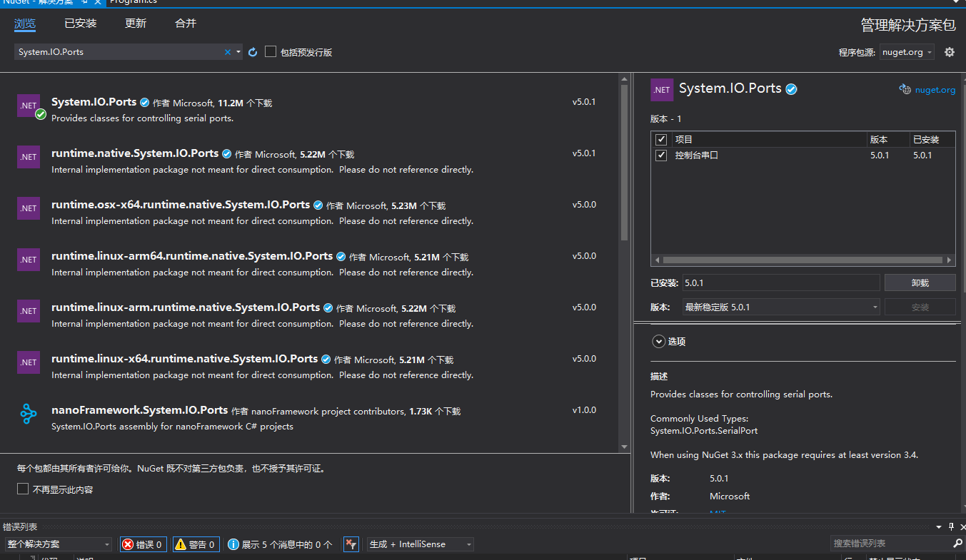This screenshot has width=966, height=560.
Task: Click verified badge beside System.IO.Ports in list
Action: click(144, 103)
